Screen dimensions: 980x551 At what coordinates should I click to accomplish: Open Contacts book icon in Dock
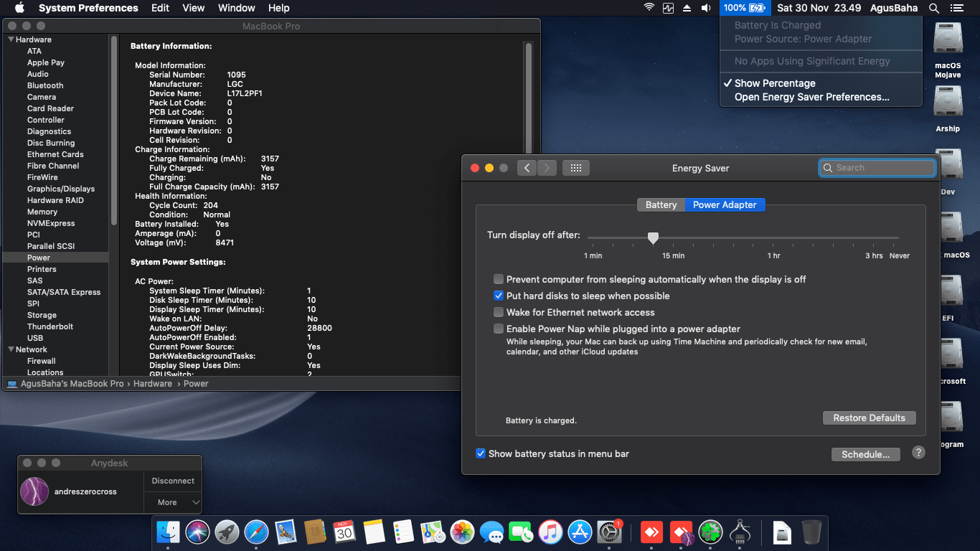pyautogui.click(x=315, y=532)
